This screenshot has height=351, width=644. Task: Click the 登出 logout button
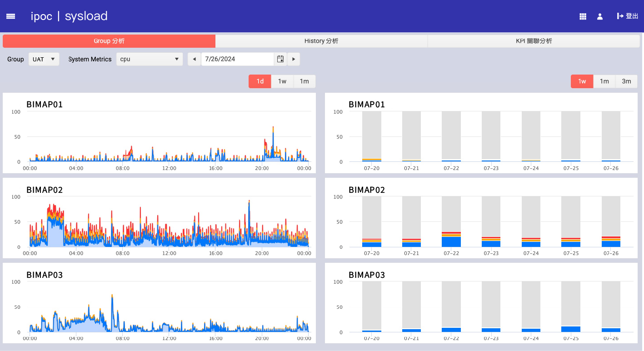[628, 16]
